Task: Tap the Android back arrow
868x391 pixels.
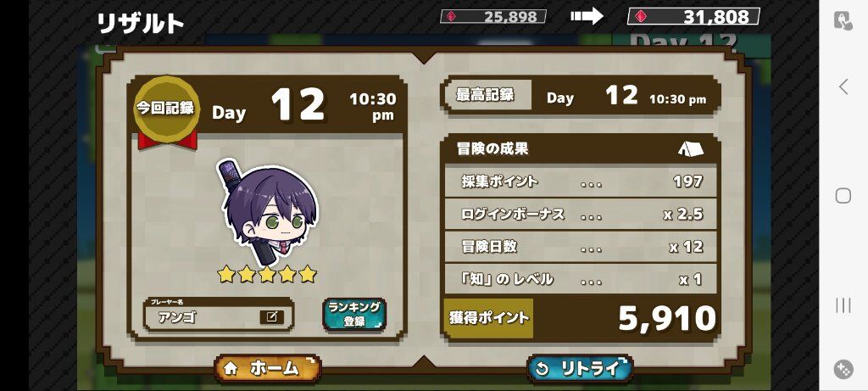Action: (843, 87)
